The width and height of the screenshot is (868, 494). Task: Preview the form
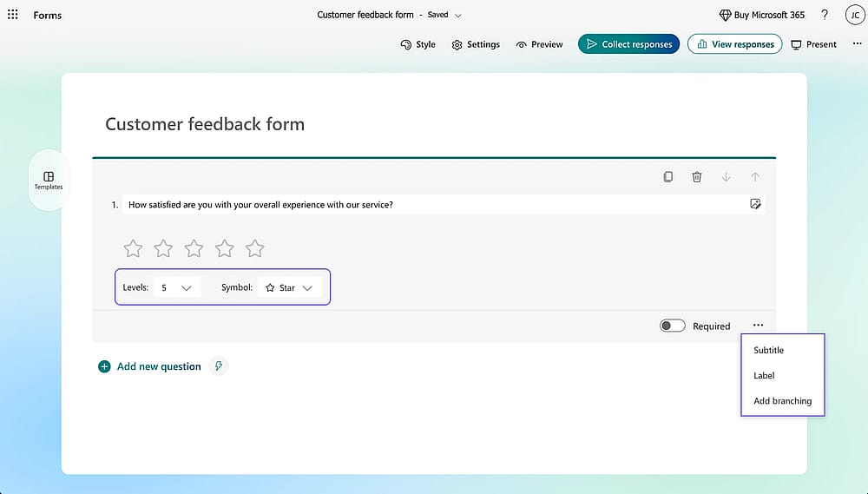pos(539,44)
